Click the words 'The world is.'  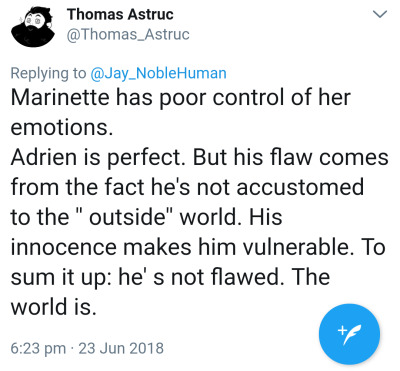click(170, 292)
